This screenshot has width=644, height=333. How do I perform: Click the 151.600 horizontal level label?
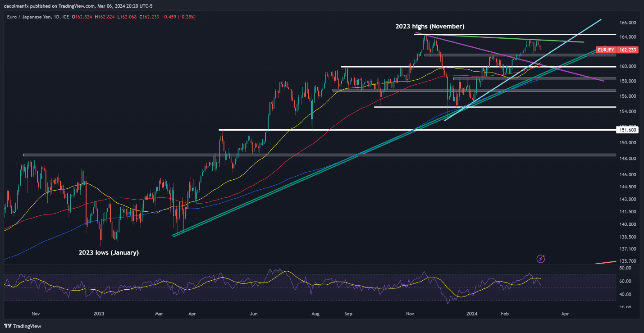[x=628, y=130]
